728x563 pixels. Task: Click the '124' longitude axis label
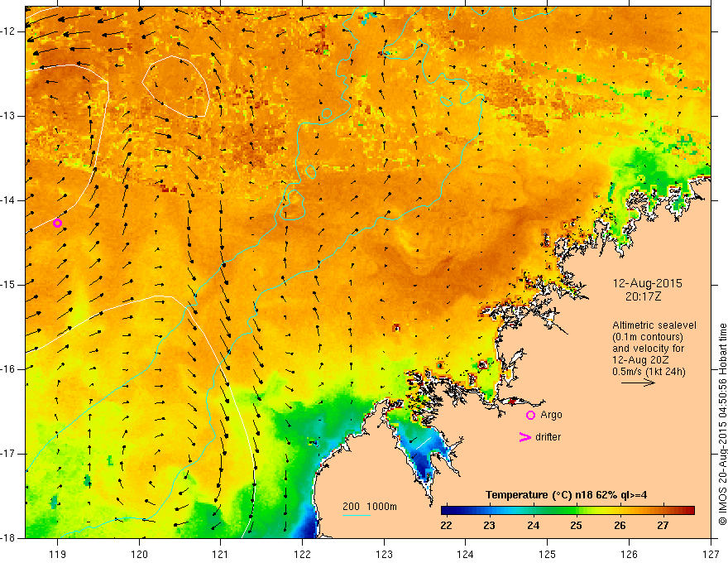click(466, 554)
